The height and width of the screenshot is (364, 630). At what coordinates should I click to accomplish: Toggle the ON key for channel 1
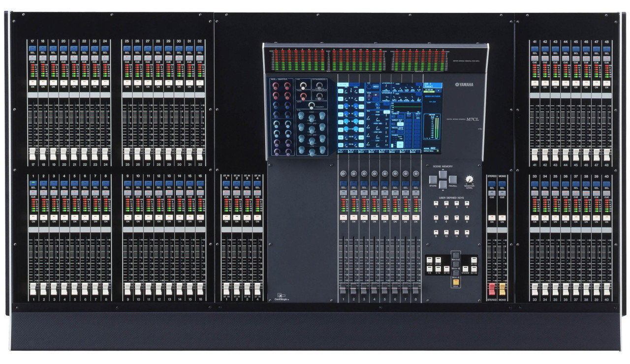33,217
